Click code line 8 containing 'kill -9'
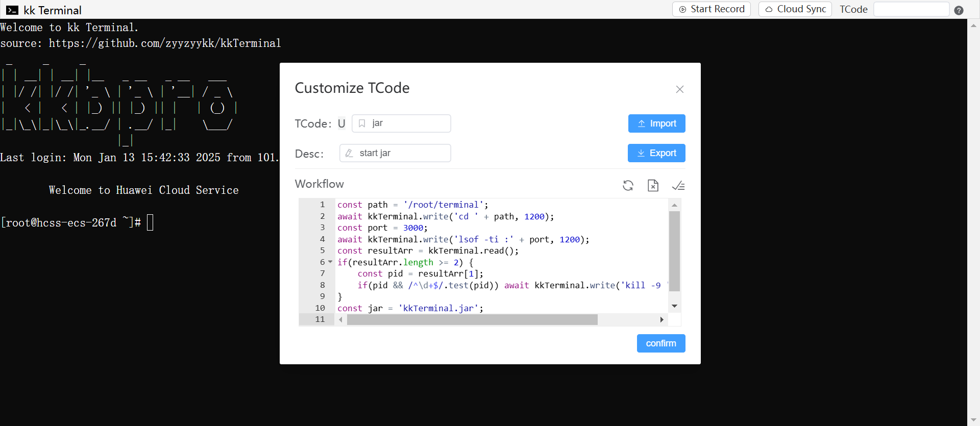Viewport: 980px width, 426px height. coord(513,286)
